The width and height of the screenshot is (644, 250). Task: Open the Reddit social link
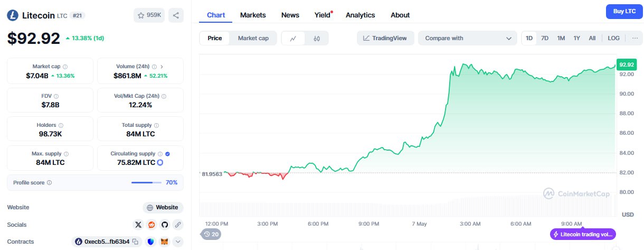[x=151, y=225]
